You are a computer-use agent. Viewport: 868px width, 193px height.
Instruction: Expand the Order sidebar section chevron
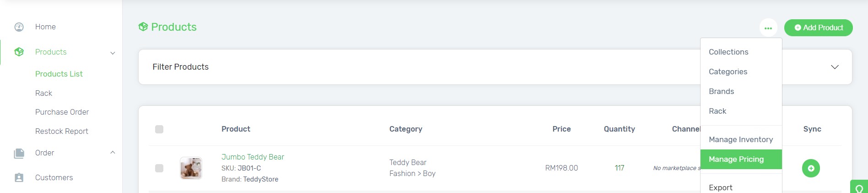coord(113,152)
